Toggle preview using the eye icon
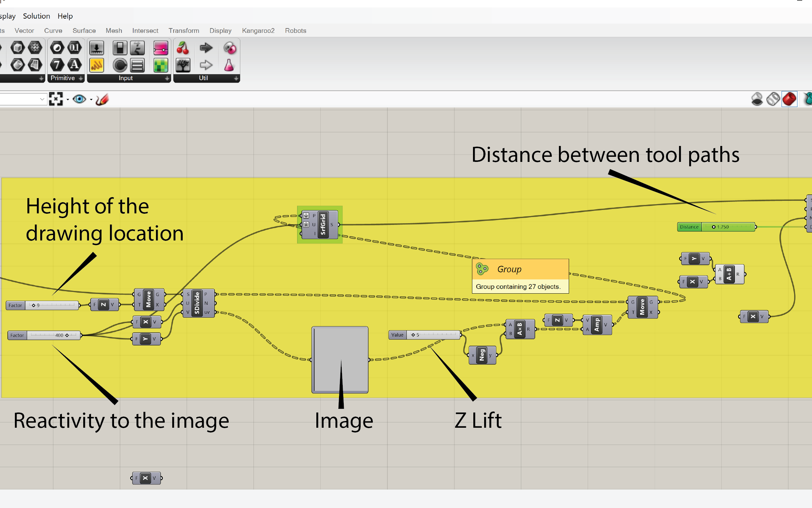The image size is (812, 508). [80, 99]
